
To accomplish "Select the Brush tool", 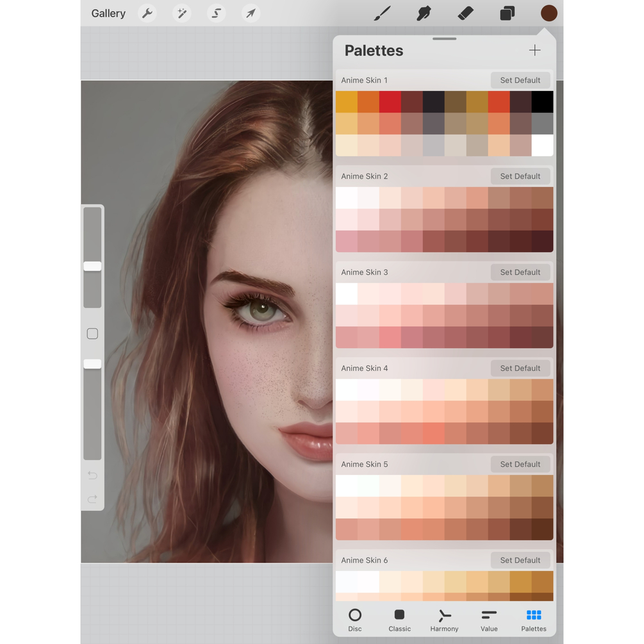I will tap(382, 13).
